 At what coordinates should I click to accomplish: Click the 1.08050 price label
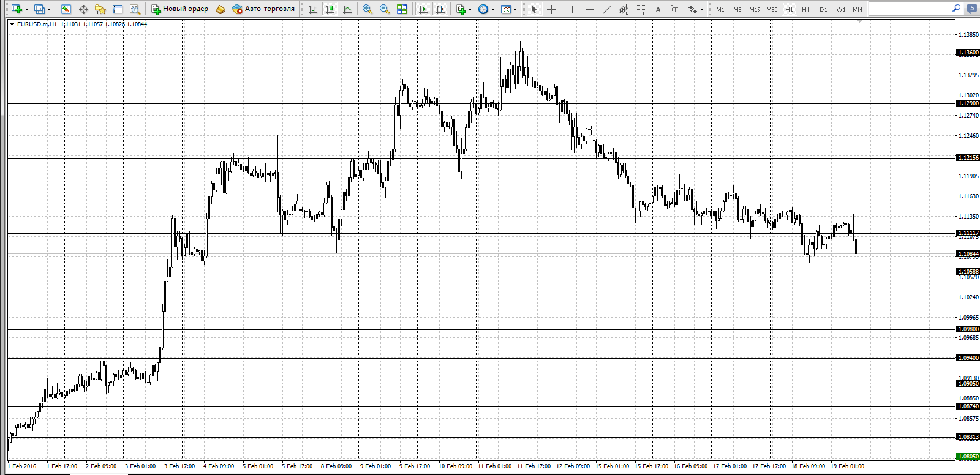[x=968, y=457]
